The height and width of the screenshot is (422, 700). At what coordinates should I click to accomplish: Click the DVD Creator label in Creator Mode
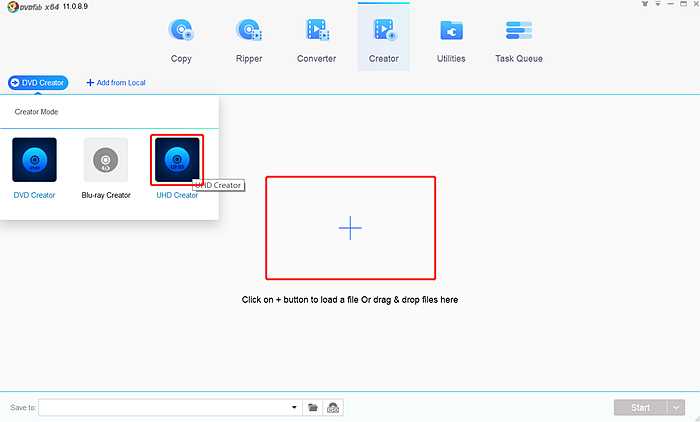34,195
